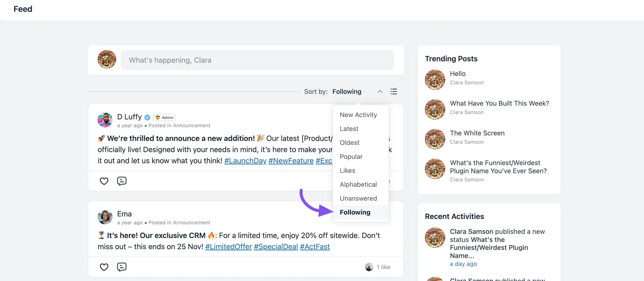The image size is (644, 281).
Task: Click the 'What's happening, Clara' field
Action: click(257, 60)
